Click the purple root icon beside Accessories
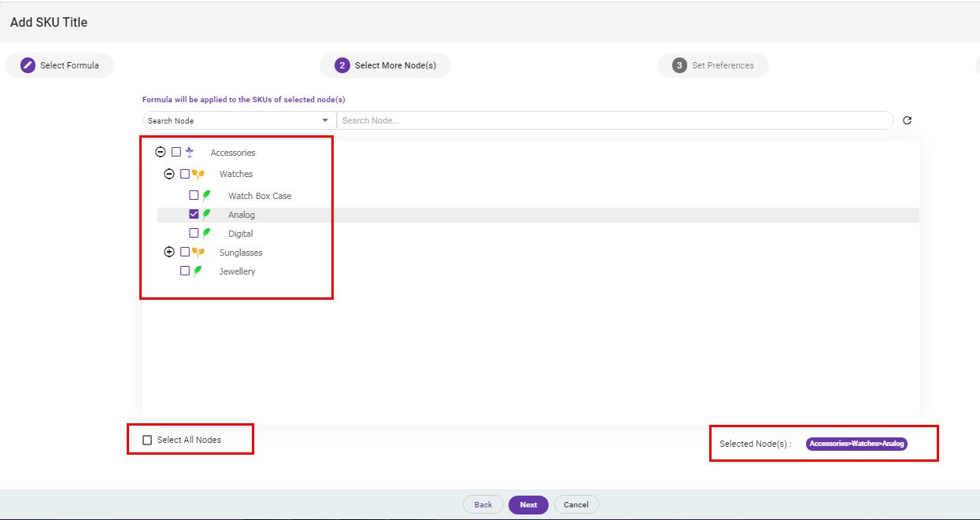The height and width of the screenshot is (520, 980). (189, 152)
